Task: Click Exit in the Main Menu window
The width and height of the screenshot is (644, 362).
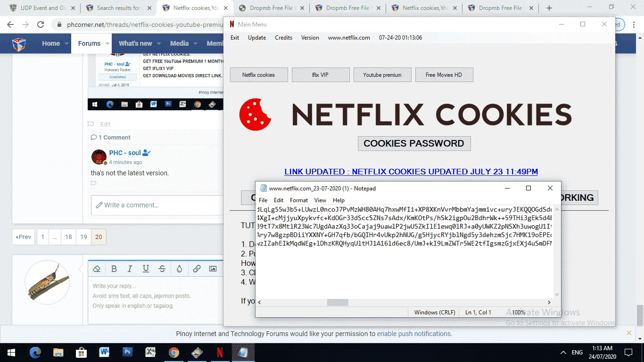Action: click(x=235, y=38)
